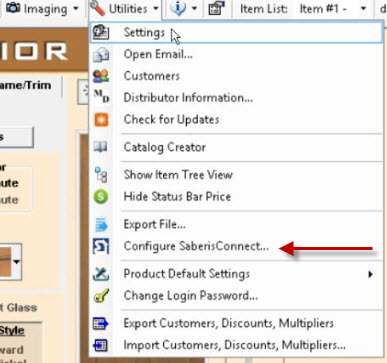
Task: Expand the info icon dropdown arrow
Action: click(194, 9)
